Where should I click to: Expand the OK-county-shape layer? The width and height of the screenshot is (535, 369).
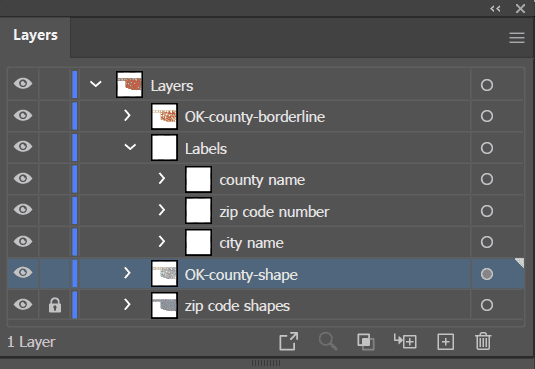127,273
